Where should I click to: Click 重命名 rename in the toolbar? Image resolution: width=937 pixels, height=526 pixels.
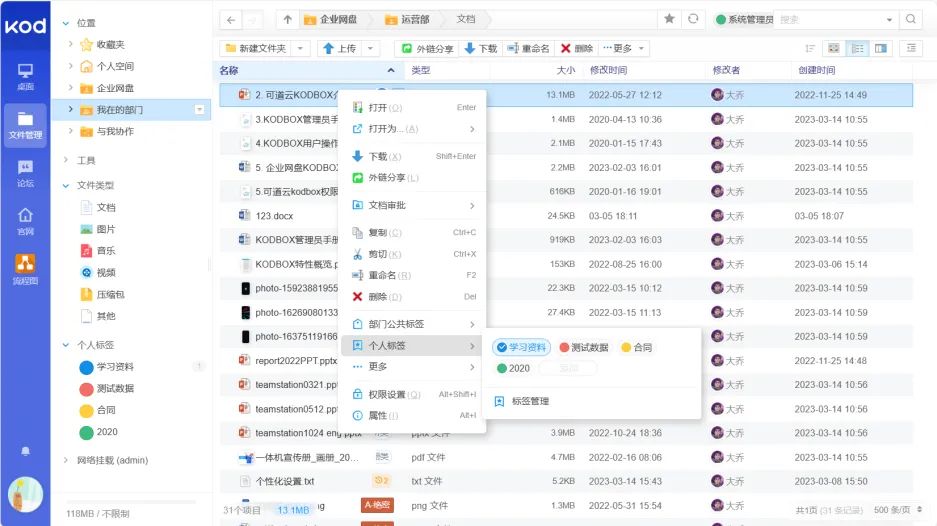coord(528,48)
